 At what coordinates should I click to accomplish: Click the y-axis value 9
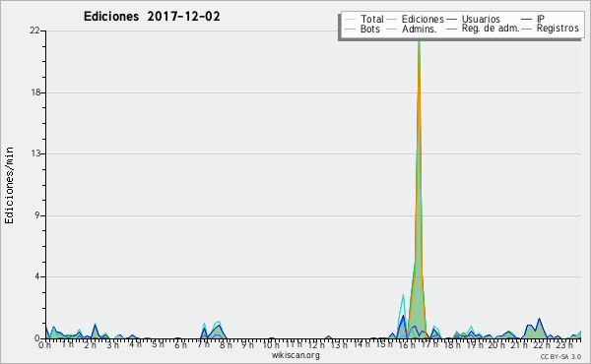click(x=37, y=215)
